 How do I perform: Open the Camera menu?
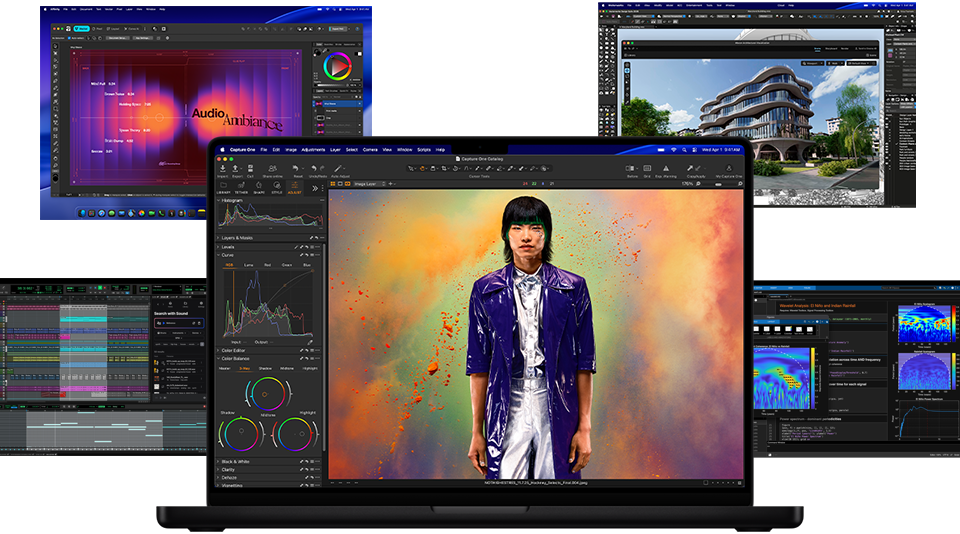(x=370, y=149)
